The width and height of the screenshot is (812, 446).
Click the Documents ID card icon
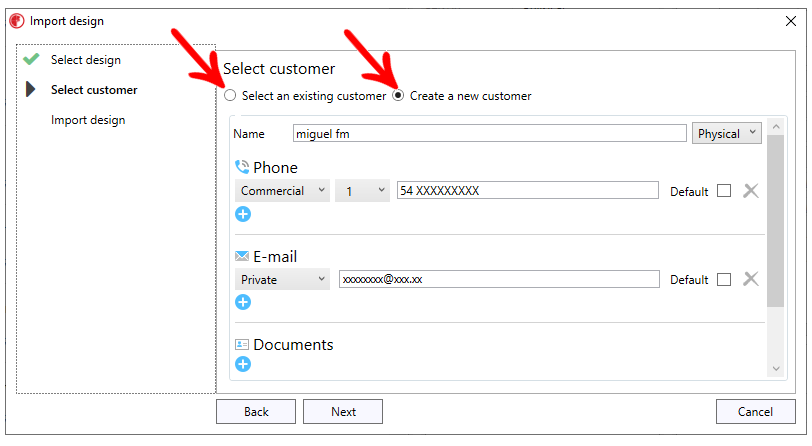coord(242,344)
